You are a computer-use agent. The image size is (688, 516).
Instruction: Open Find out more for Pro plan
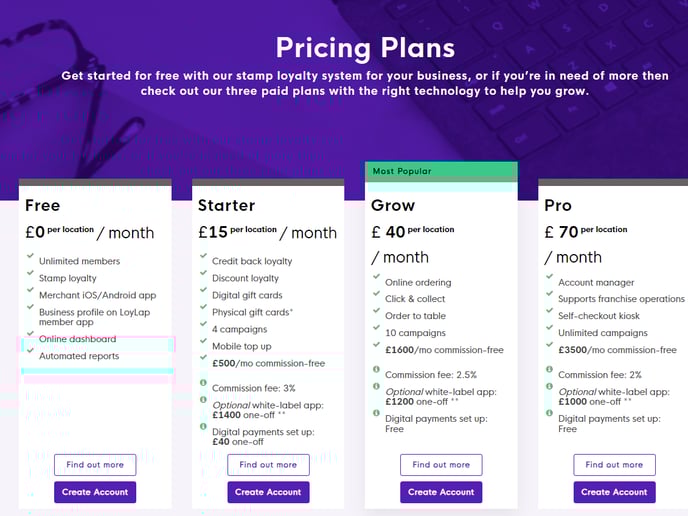tap(614, 465)
